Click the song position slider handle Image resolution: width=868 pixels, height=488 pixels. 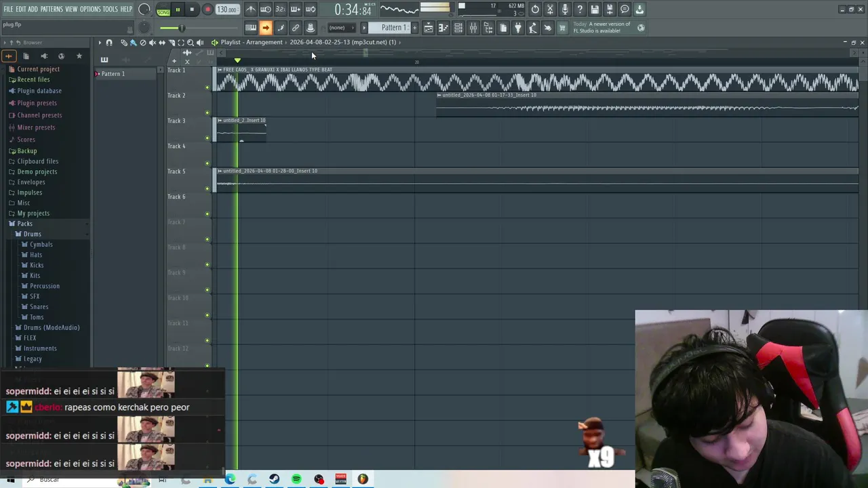(x=181, y=28)
